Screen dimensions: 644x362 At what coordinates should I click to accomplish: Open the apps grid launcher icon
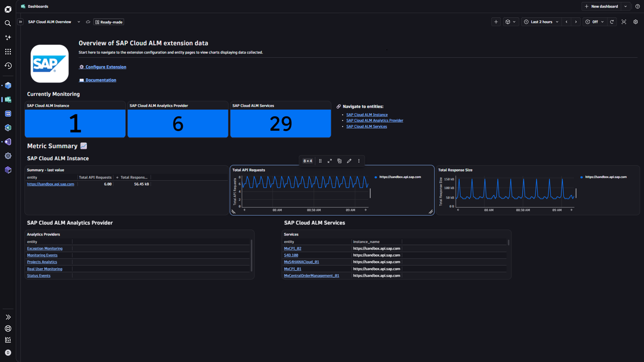click(x=8, y=52)
